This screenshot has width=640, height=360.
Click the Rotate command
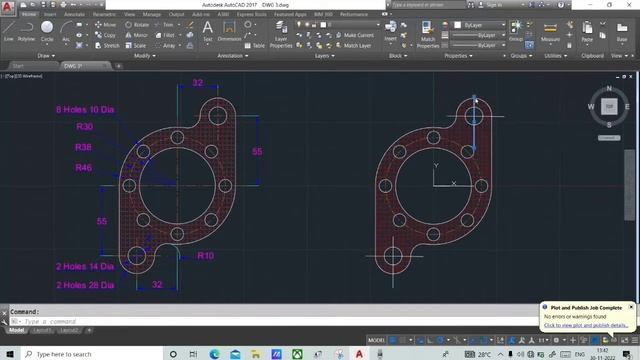(x=137, y=25)
